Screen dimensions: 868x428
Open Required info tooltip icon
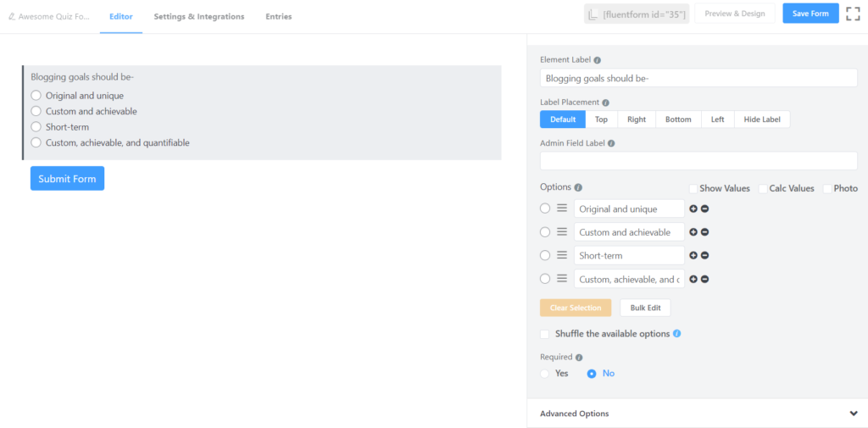point(579,358)
